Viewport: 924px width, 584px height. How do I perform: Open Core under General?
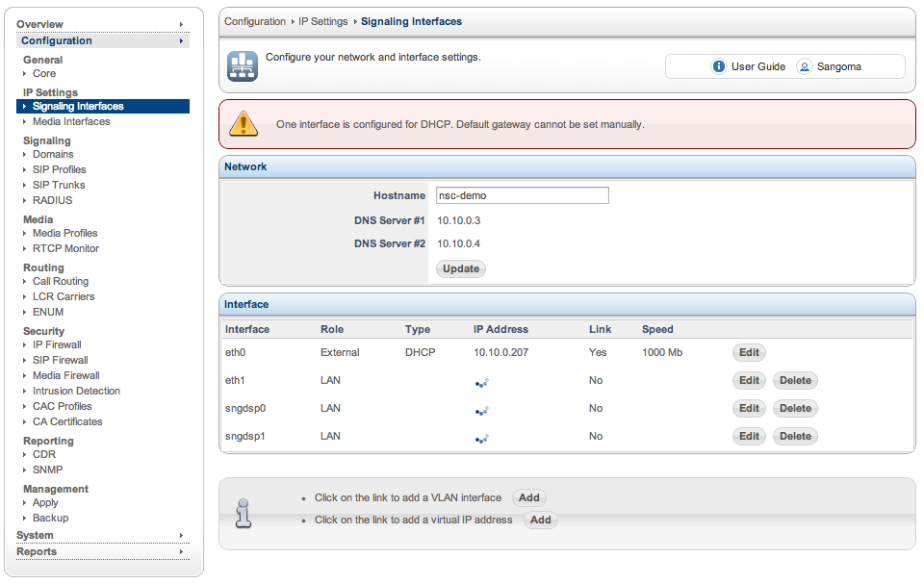click(44, 74)
